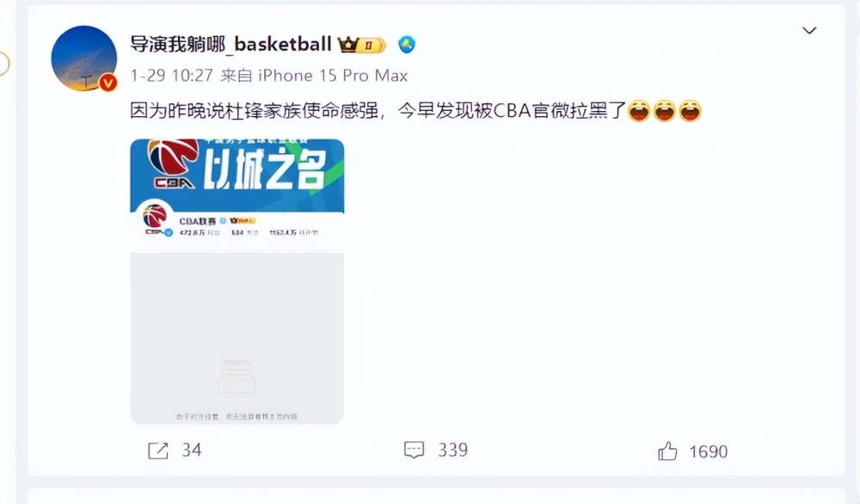
Task: Click the post text about CBA官微拉黑
Action: point(378,111)
